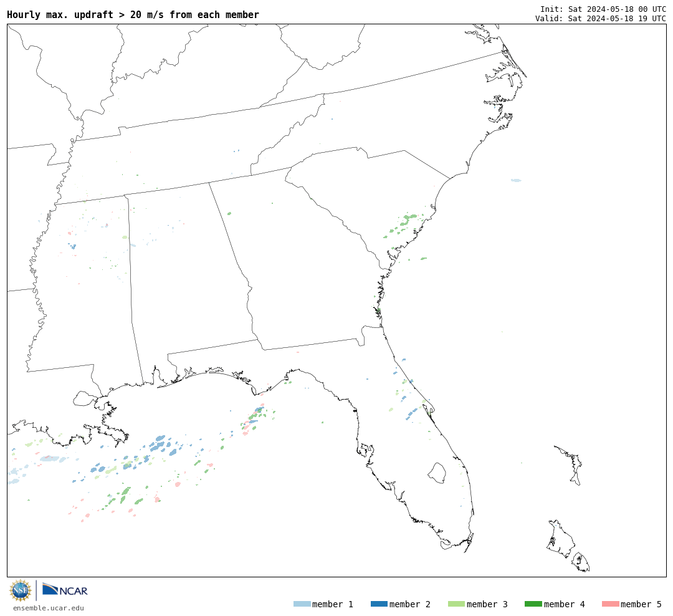The height and width of the screenshot is (616, 673).
Task: Select the 'member 5' legend label
Action: click(641, 604)
